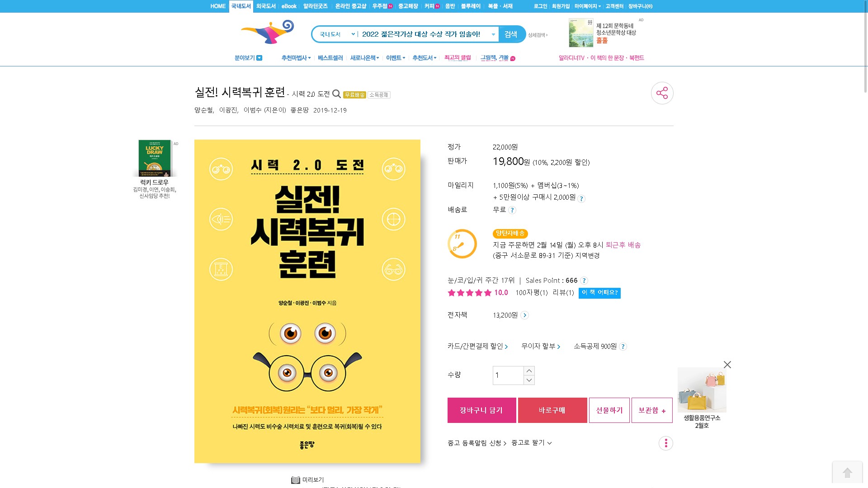This screenshot has height=488, width=868.
Task: Click the 장바구니 담기 button
Action: click(x=481, y=410)
